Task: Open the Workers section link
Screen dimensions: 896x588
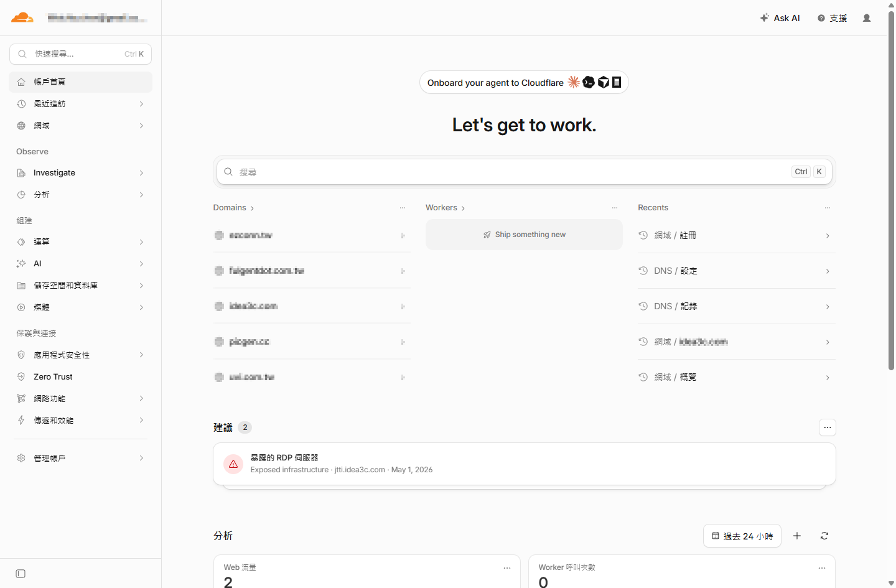Action: [445, 208]
